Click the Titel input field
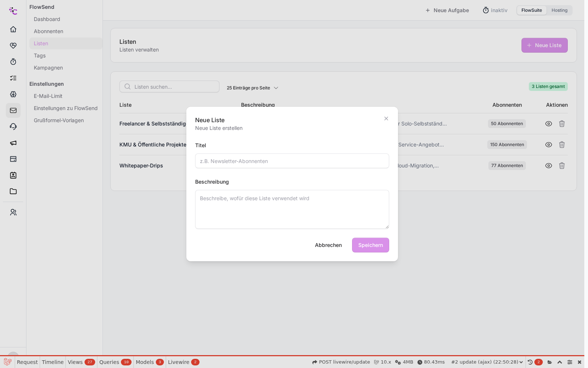This screenshot has width=588, height=368. coord(292,161)
